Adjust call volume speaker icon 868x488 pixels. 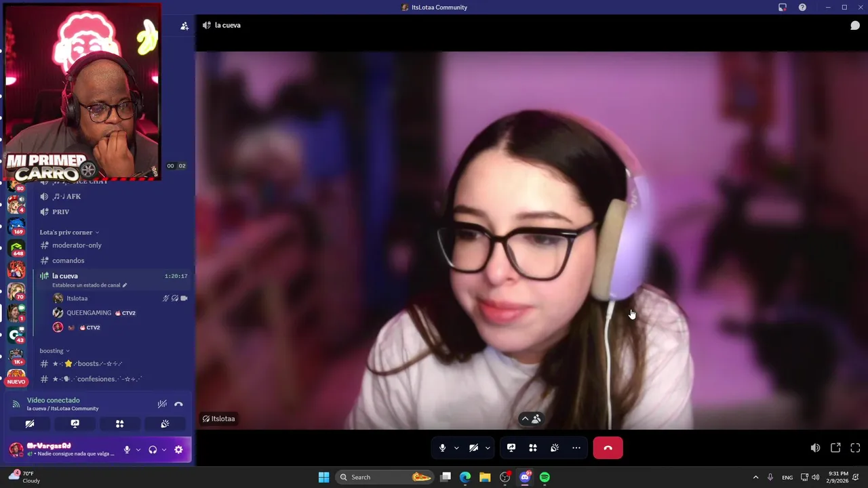point(815,448)
